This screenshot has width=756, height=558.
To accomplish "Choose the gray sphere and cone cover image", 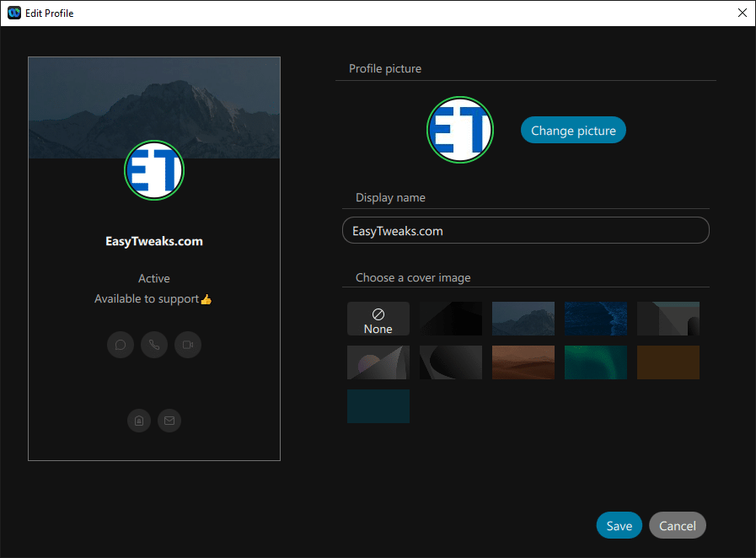I will tap(378, 362).
